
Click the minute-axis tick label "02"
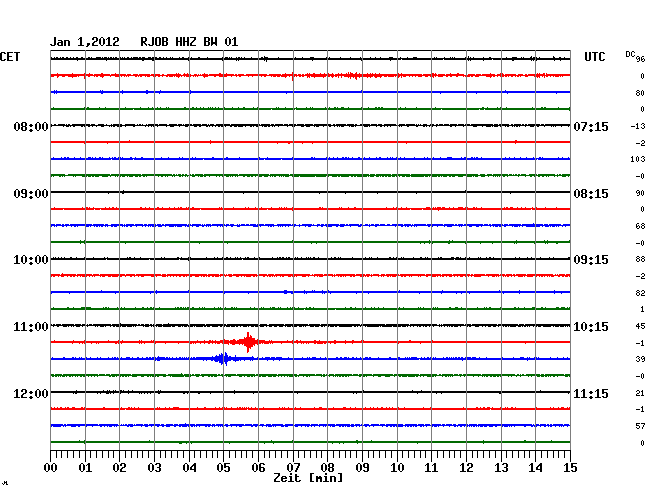[119, 467]
